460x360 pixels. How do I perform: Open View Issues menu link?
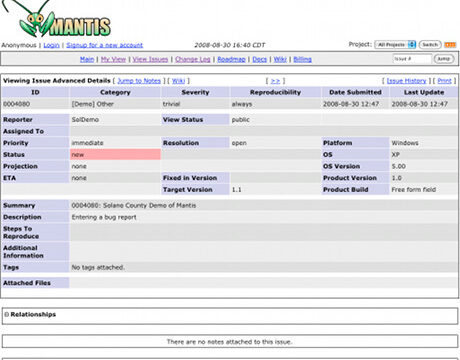pos(150,59)
